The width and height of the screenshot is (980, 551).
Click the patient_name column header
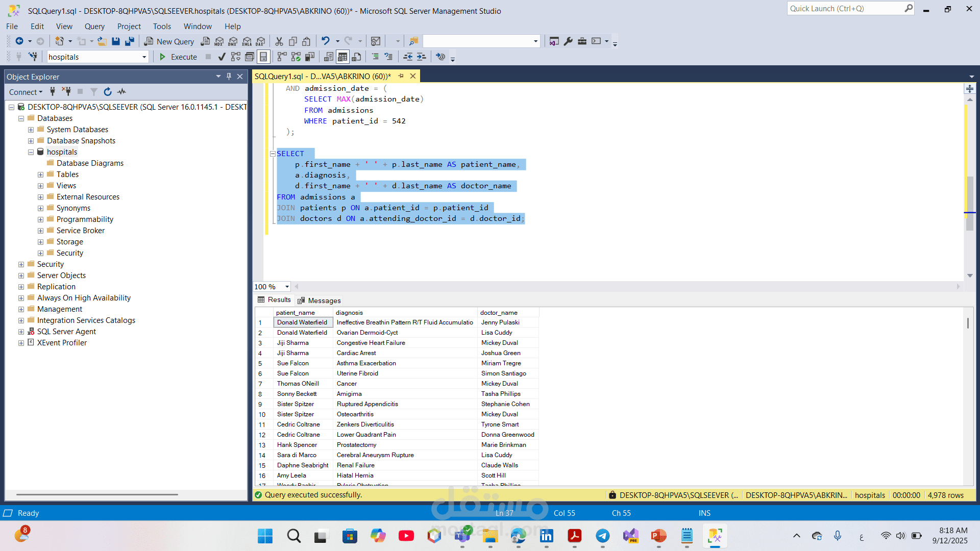303,313
